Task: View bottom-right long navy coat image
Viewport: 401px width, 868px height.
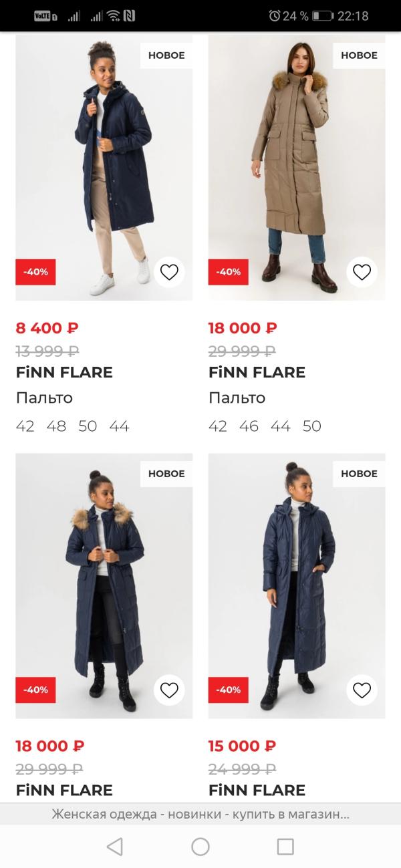Action: (x=296, y=585)
